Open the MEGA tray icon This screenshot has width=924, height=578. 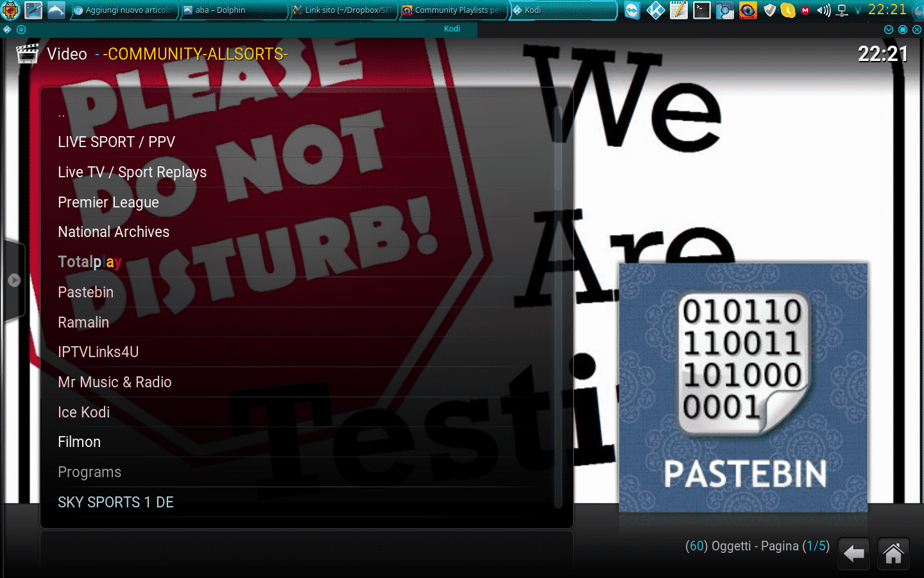click(806, 10)
